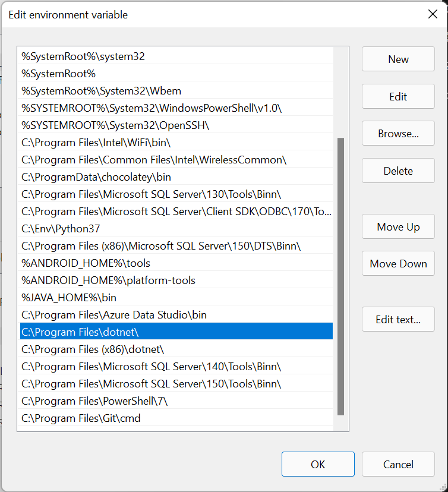The image size is (448, 492).
Task: Click the Move Down button
Action: click(398, 264)
